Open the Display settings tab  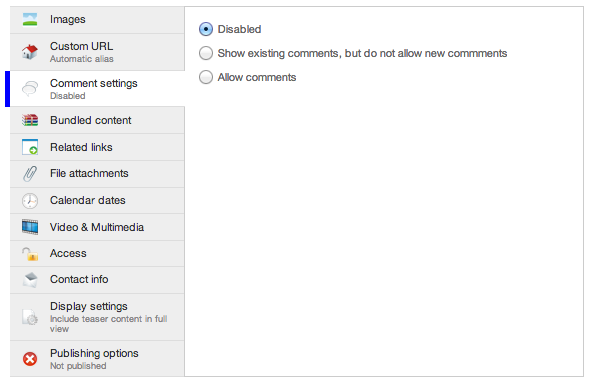pyautogui.click(x=97, y=317)
